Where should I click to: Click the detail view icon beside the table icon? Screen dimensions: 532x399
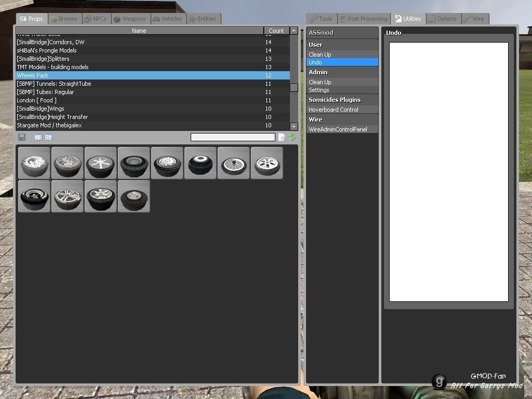pos(48,137)
